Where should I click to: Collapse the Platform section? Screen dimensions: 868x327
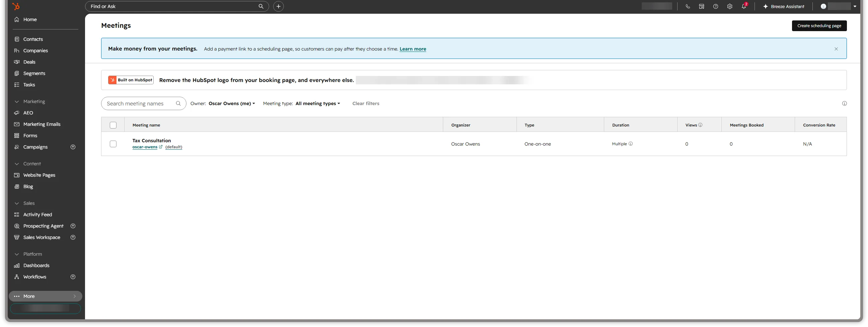[17, 254]
